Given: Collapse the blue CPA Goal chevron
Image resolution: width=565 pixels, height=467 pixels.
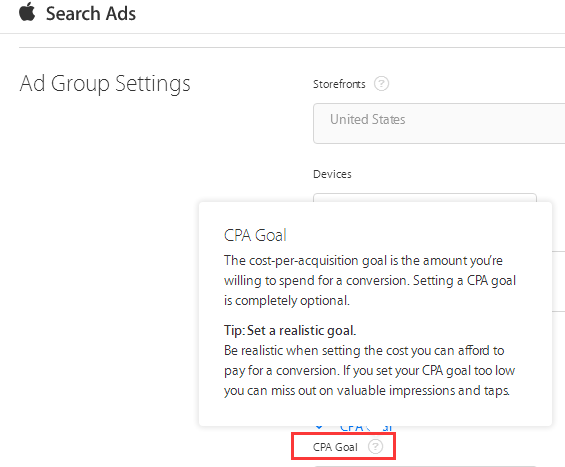Looking at the screenshot, I should [319, 428].
